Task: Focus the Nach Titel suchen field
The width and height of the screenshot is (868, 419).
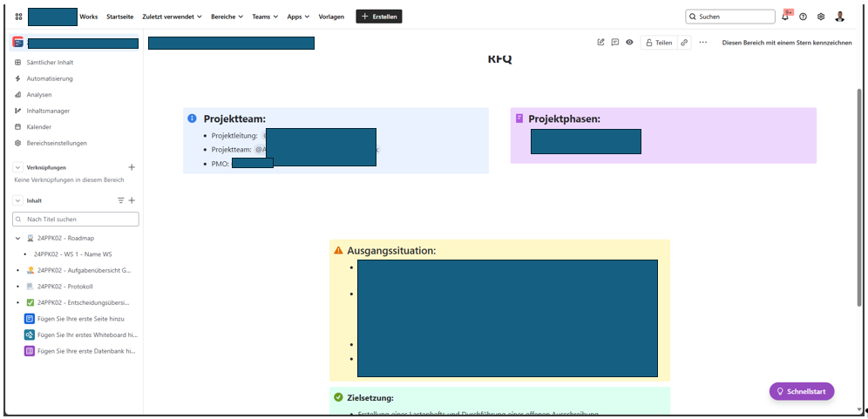Action: [76, 220]
